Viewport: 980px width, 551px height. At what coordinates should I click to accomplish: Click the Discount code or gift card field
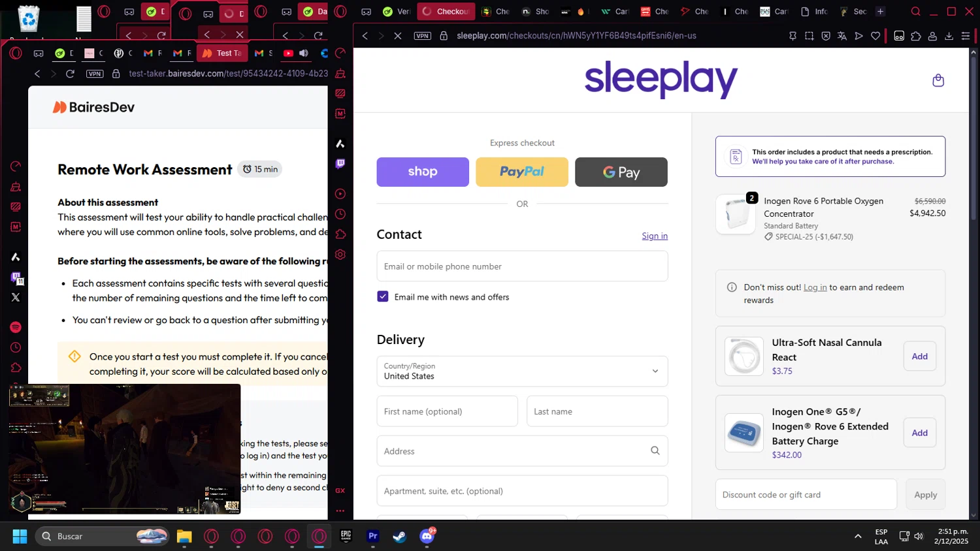click(x=806, y=495)
